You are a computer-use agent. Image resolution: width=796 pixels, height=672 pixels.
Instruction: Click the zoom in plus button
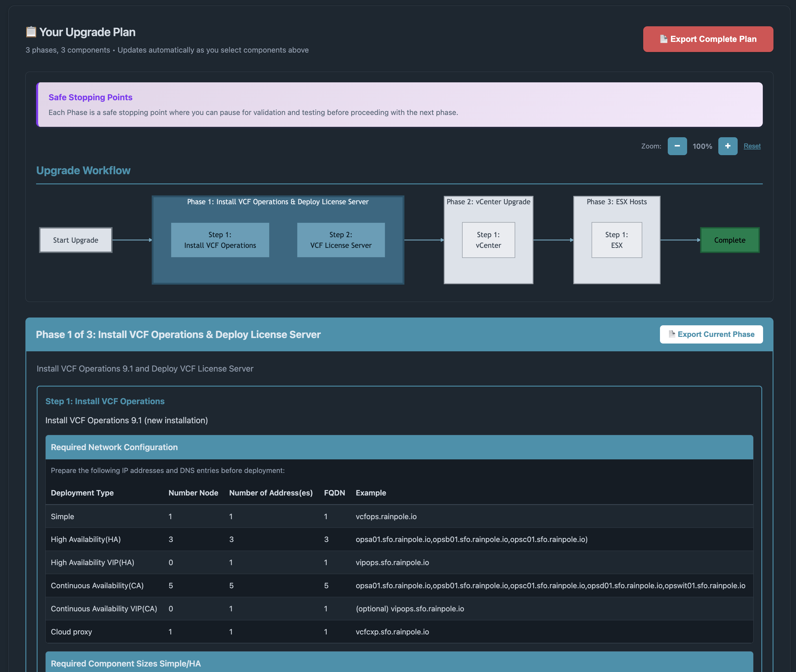(728, 146)
